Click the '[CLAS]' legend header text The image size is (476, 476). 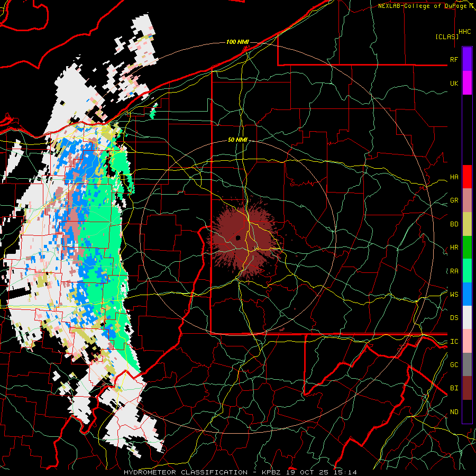pos(447,36)
